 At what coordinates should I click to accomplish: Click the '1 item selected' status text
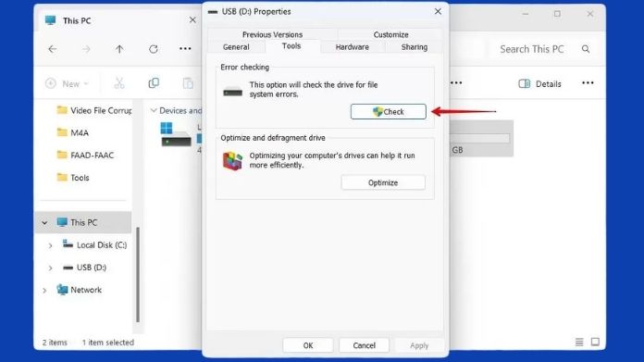point(108,343)
